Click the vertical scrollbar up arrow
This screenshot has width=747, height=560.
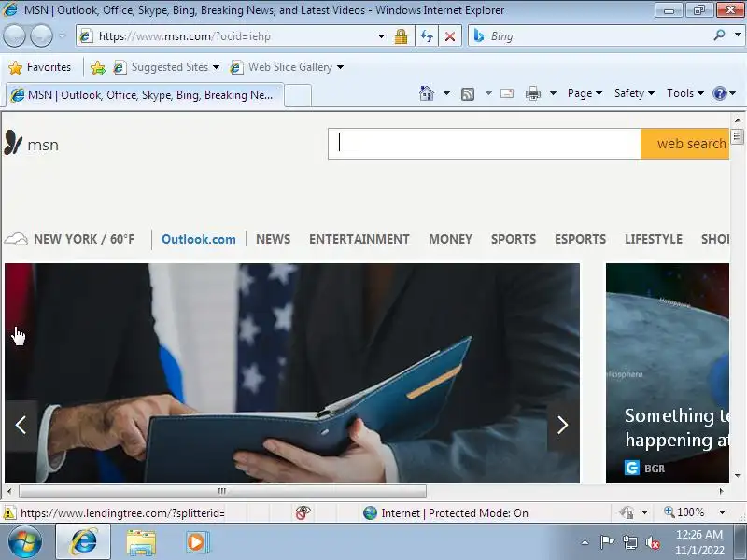[738, 120]
